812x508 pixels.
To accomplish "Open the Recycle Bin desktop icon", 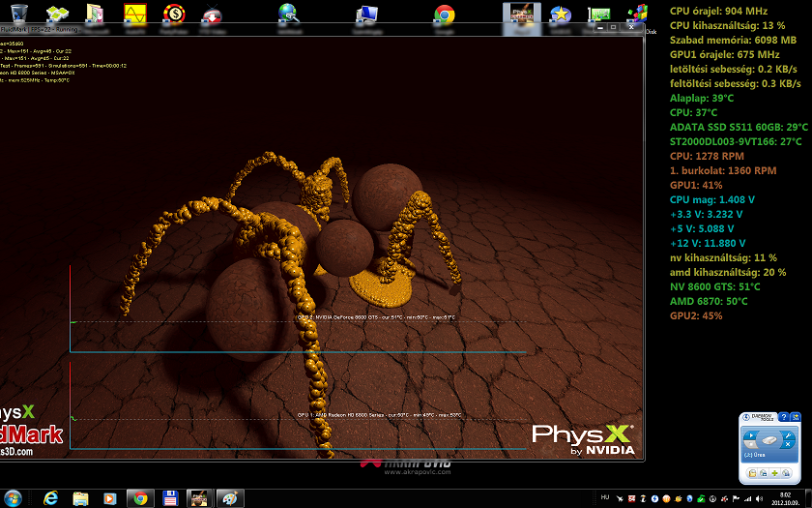I will point(18,13).
